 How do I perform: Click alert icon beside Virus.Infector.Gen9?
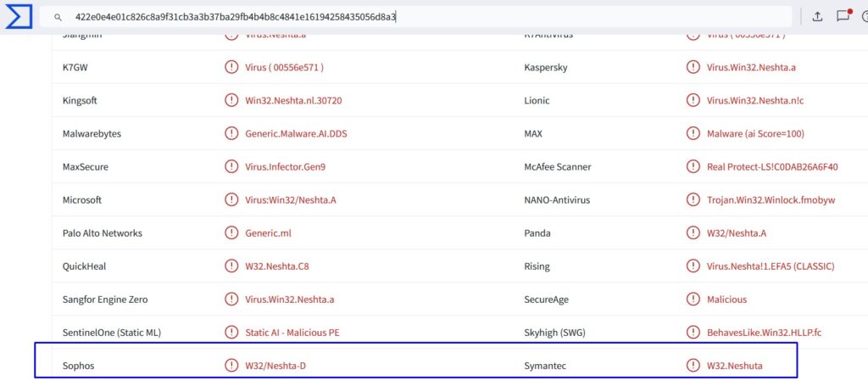point(231,166)
